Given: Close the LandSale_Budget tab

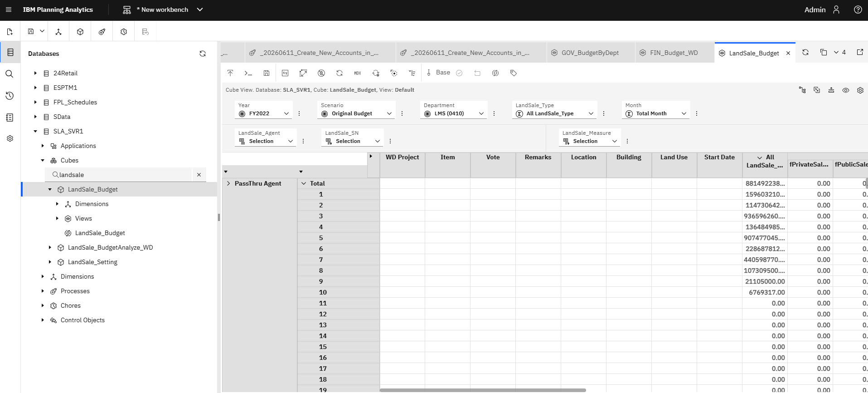Looking at the screenshot, I should point(788,53).
